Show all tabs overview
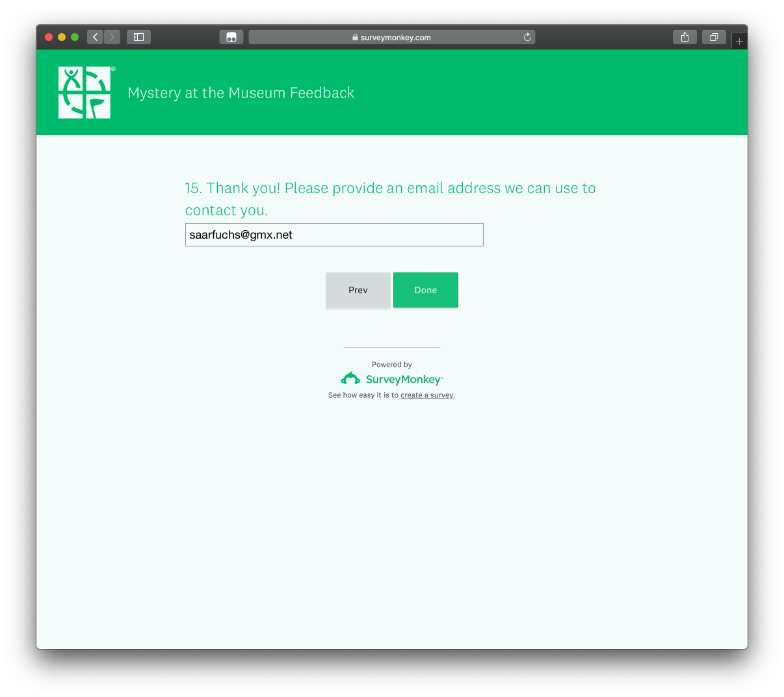784x697 pixels. (714, 37)
